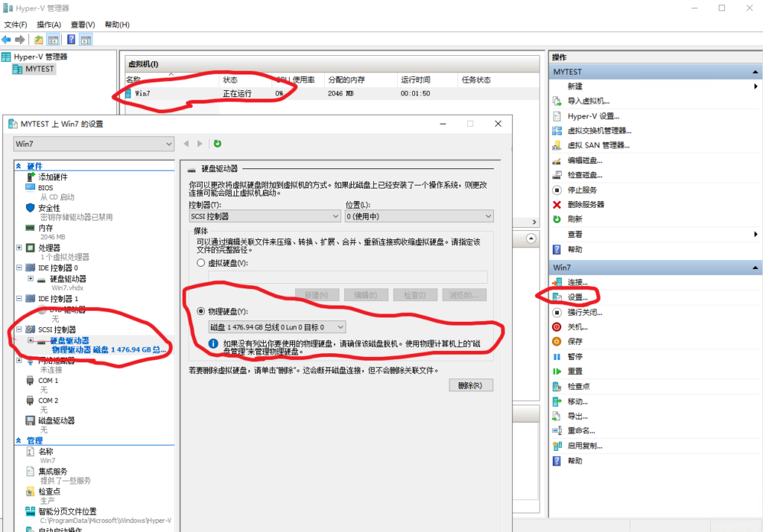
Task: Open Import Virtual Machine (导入虚拟机) action
Action: [588, 101]
